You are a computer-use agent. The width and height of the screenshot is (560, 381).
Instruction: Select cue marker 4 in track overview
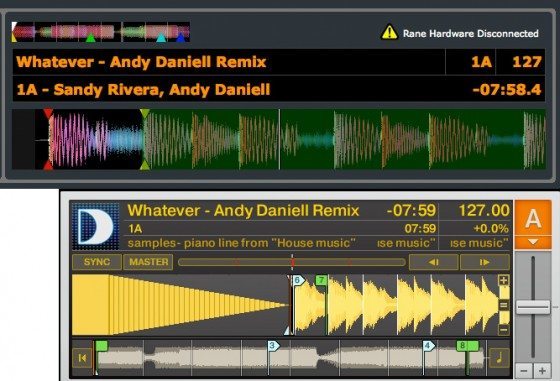(429, 345)
